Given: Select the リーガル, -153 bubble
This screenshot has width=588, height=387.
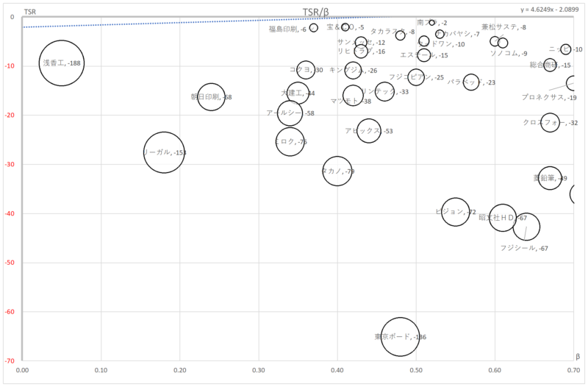Looking at the screenshot, I should [x=164, y=152].
